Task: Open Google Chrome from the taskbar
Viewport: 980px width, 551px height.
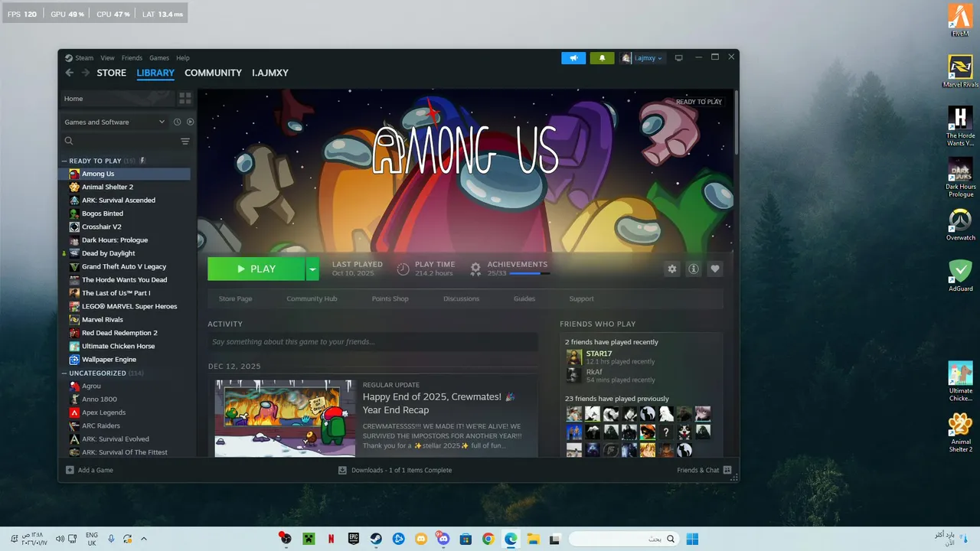Action: pos(488,539)
